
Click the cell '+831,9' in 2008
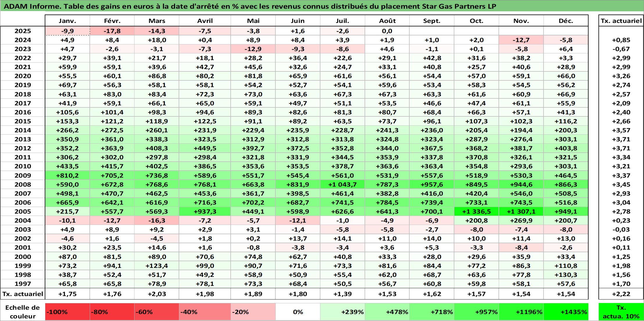point(298,185)
